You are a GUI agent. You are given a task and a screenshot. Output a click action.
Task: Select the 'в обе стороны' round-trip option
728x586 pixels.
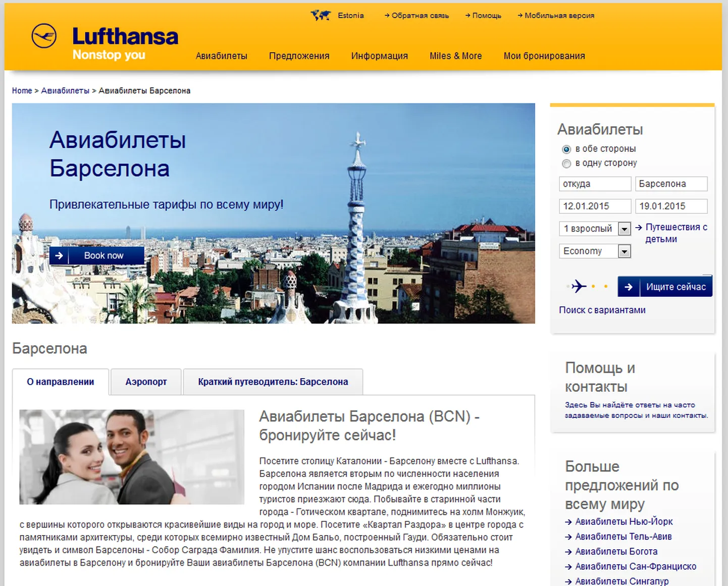pyautogui.click(x=566, y=149)
